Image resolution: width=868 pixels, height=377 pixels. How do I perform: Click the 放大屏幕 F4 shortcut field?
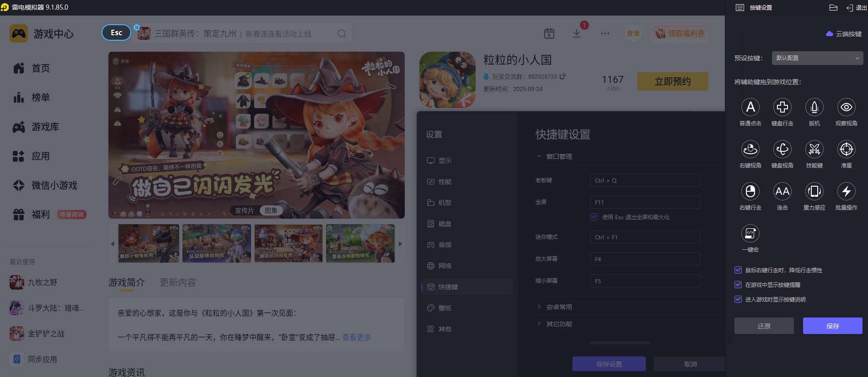coord(645,259)
